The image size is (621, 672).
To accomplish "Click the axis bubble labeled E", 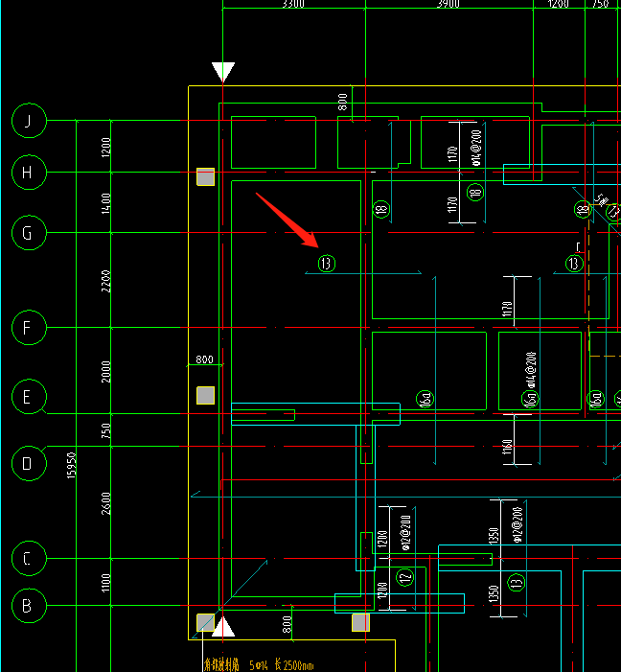I will pyautogui.click(x=29, y=397).
